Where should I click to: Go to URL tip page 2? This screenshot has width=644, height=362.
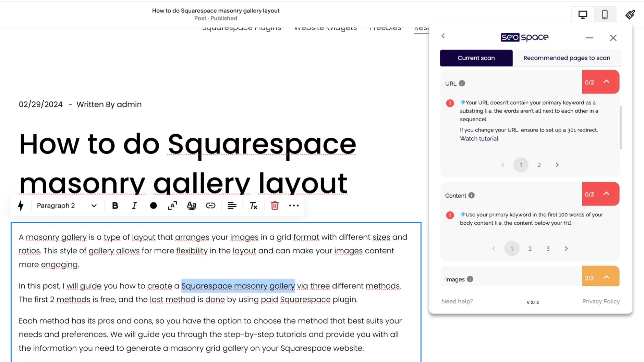[x=539, y=165]
